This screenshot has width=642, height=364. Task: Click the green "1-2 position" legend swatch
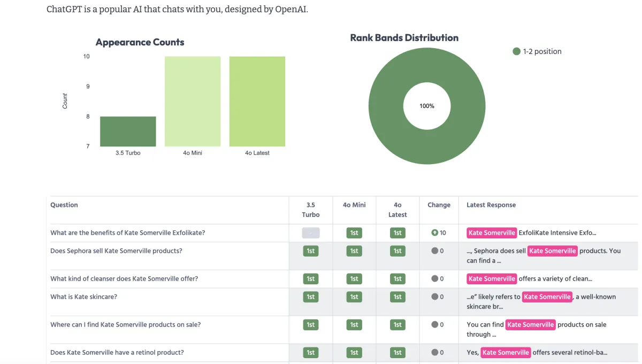point(516,51)
